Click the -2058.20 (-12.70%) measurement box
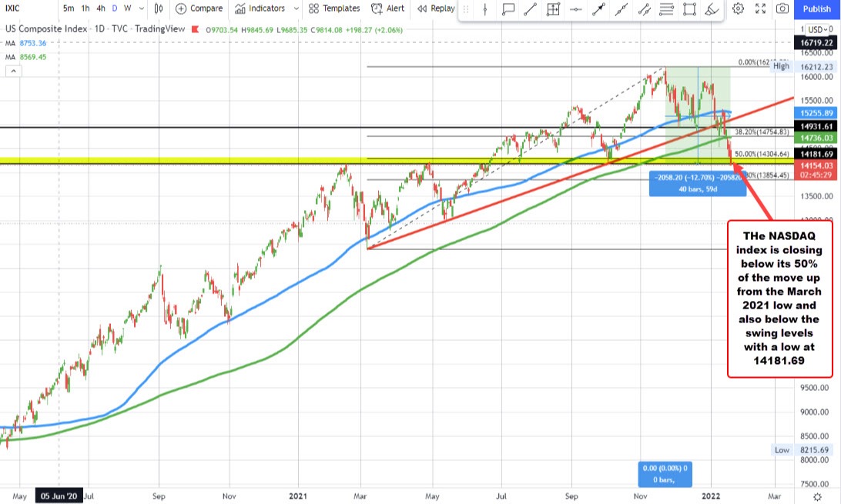Screen dimensions: 841x504 tap(697, 183)
